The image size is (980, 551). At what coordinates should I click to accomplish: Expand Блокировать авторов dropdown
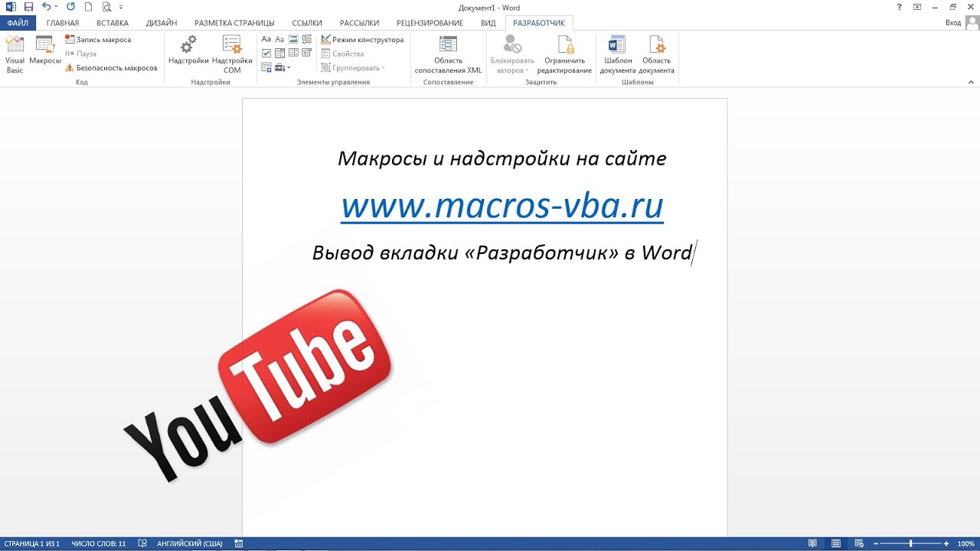pos(512,55)
